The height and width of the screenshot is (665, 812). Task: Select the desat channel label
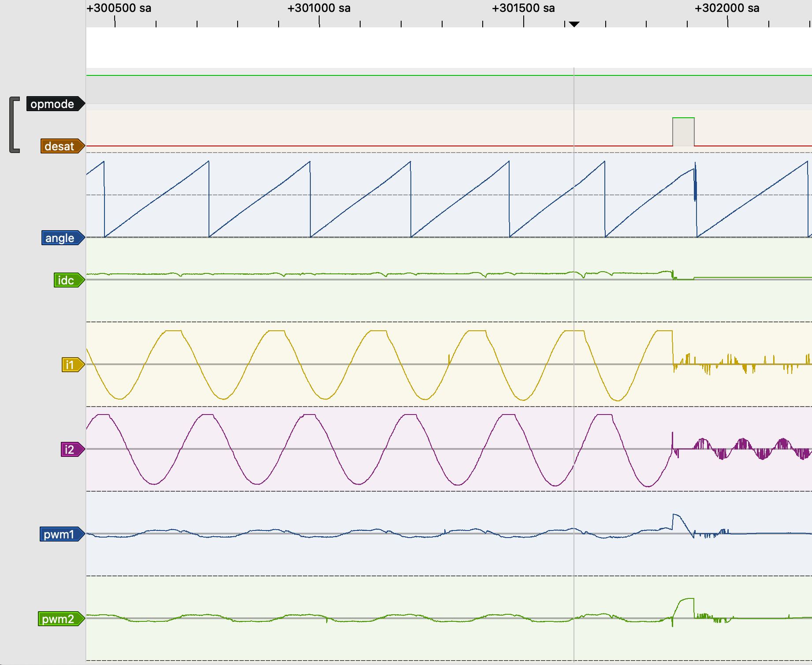60,146
